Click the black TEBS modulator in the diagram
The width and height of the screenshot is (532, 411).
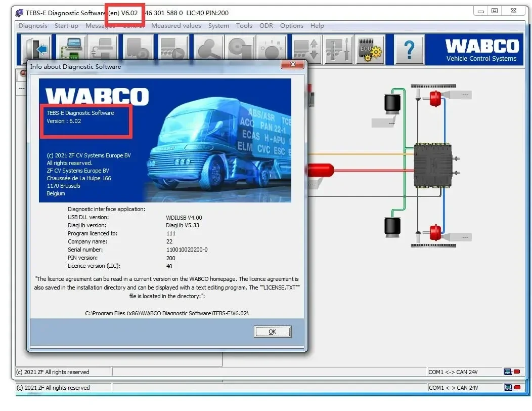click(x=433, y=166)
